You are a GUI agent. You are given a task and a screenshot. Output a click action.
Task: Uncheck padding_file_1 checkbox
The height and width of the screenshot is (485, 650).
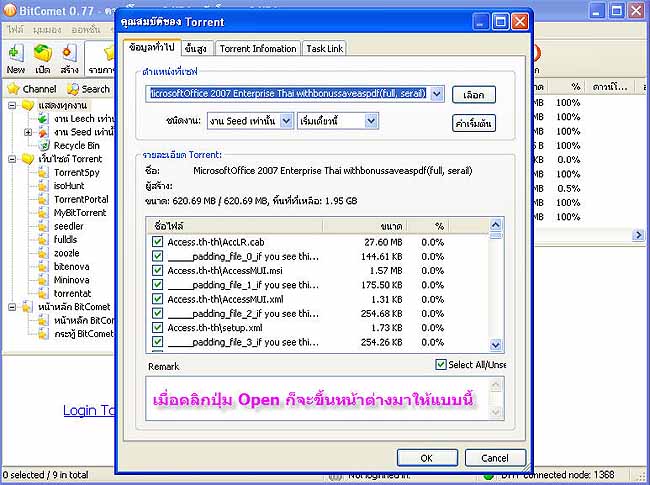coord(158,285)
